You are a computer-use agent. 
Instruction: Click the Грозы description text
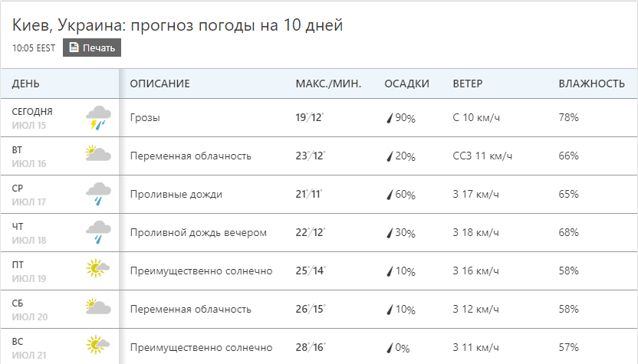pyautogui.click(x=145, y=118)
